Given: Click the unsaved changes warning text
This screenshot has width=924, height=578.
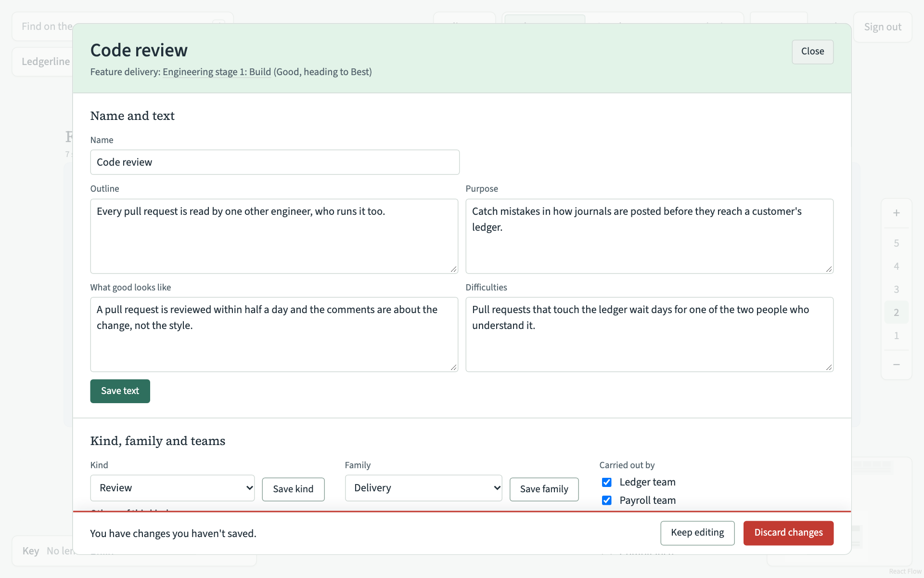Looking at the screenshot, I should pyautogui.click(x=173, y=534).
